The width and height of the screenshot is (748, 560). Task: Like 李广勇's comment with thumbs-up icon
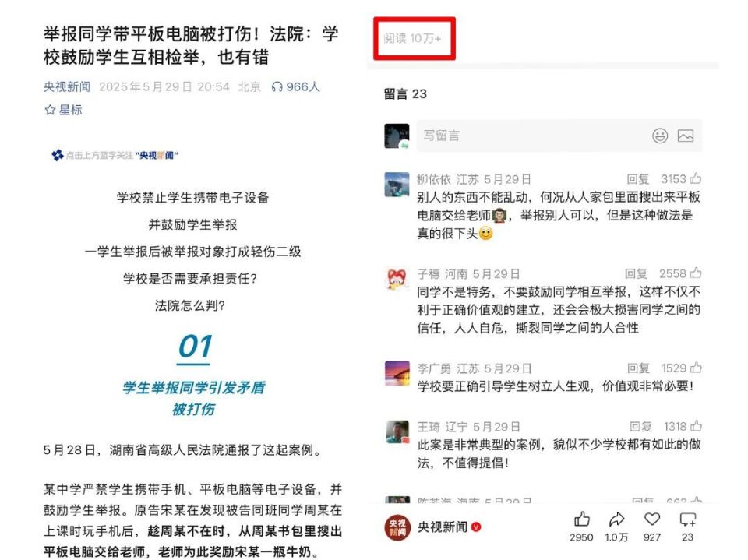(x=696, y=368)
